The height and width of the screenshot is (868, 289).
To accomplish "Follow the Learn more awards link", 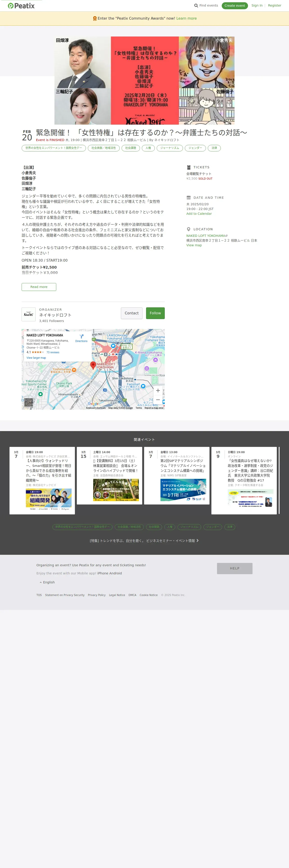I will click(x=186, y=18).
